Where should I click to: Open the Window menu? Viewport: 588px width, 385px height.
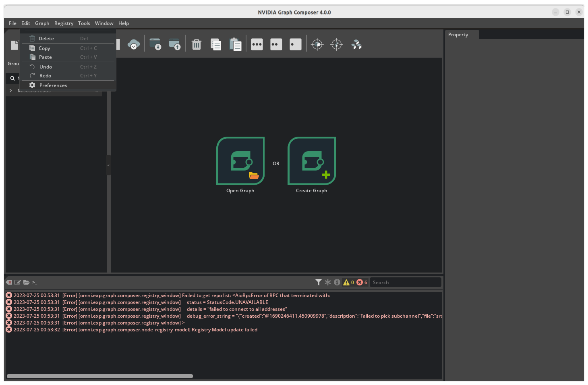(104, 23)
